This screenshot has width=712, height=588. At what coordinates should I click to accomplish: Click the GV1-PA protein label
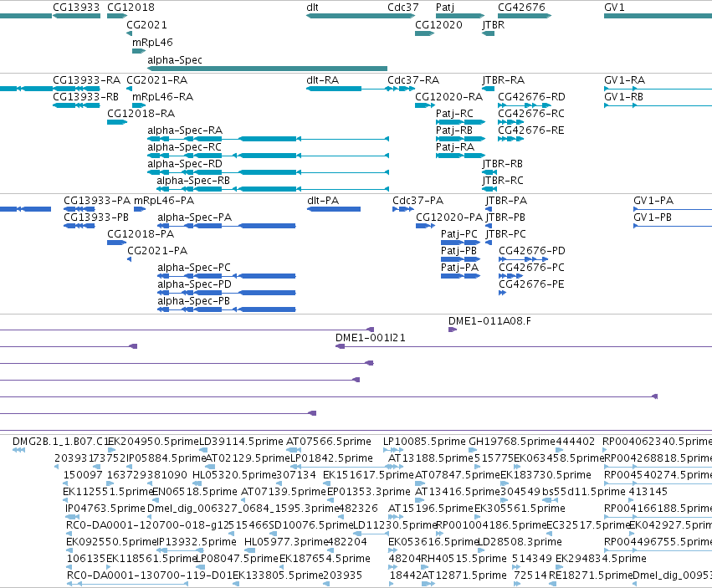(x=653, y=200)
